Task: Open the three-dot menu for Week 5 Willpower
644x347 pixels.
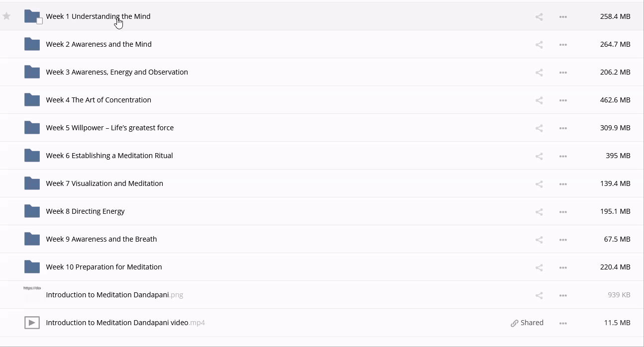Action: coord(563,128)
